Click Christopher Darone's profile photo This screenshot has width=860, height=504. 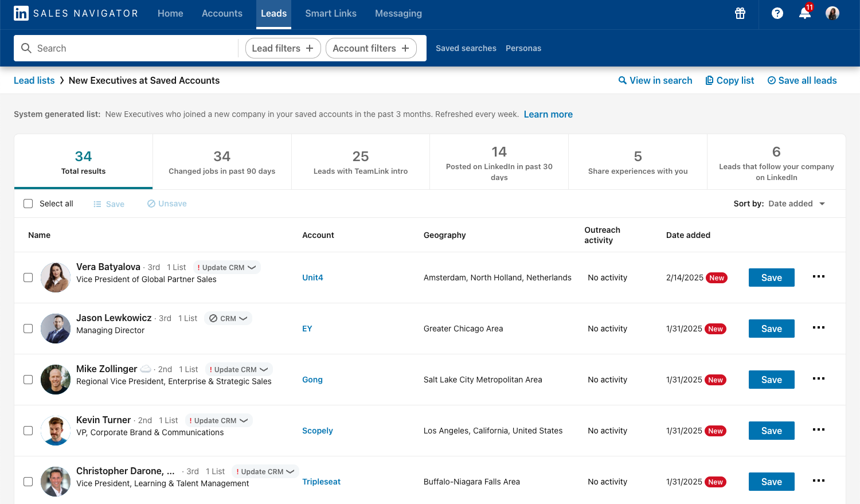56,482
